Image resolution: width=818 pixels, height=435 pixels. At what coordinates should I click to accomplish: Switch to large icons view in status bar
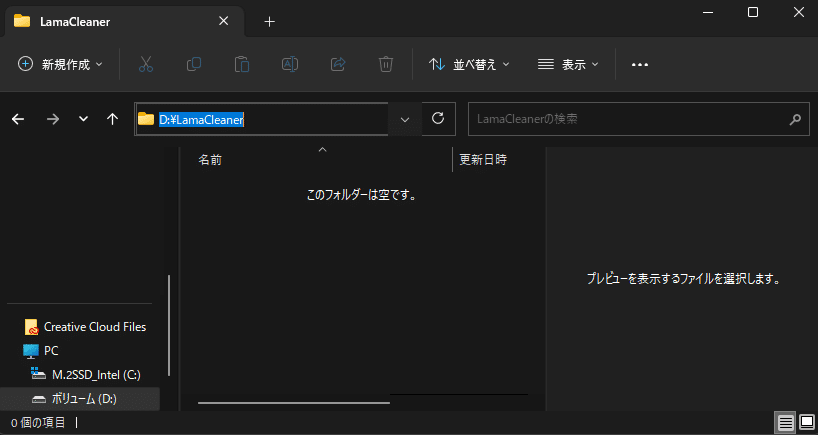[x=807, y=422]
